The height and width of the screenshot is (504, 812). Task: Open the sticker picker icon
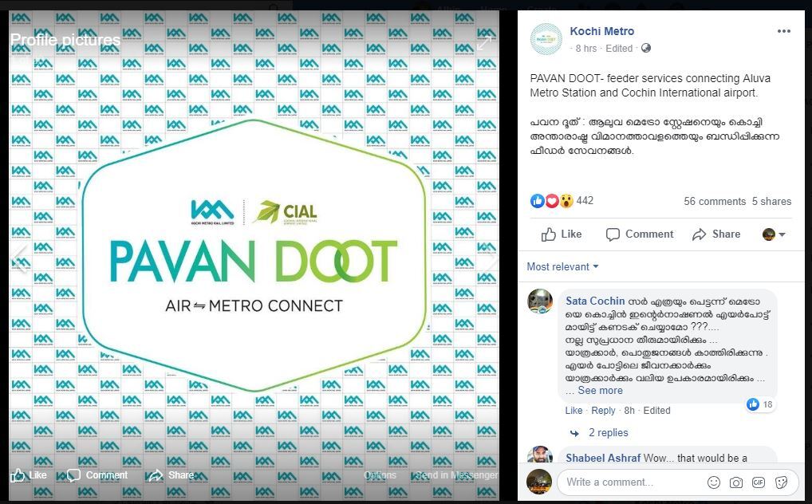781,482
